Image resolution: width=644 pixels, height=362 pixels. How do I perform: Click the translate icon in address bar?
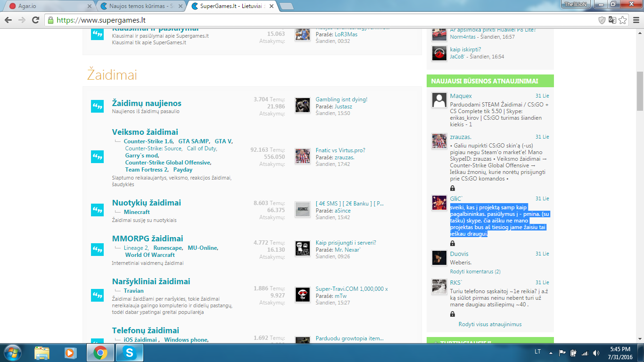point(612,20)
